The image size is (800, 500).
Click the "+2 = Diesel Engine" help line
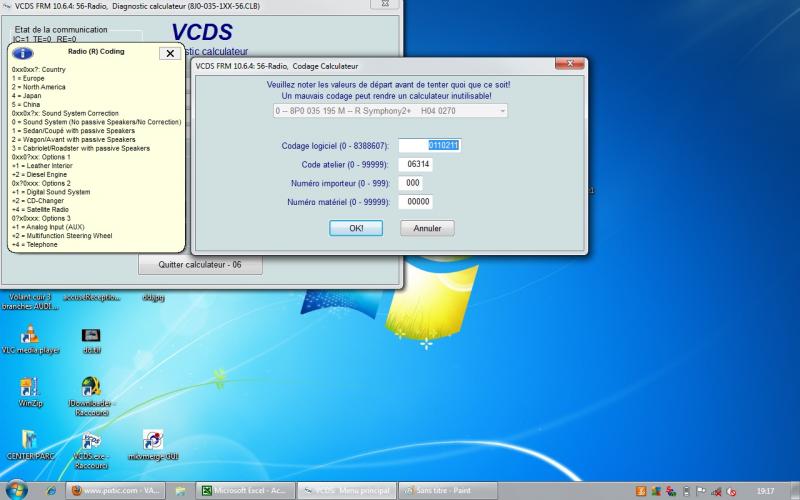(x=39, y=174)
